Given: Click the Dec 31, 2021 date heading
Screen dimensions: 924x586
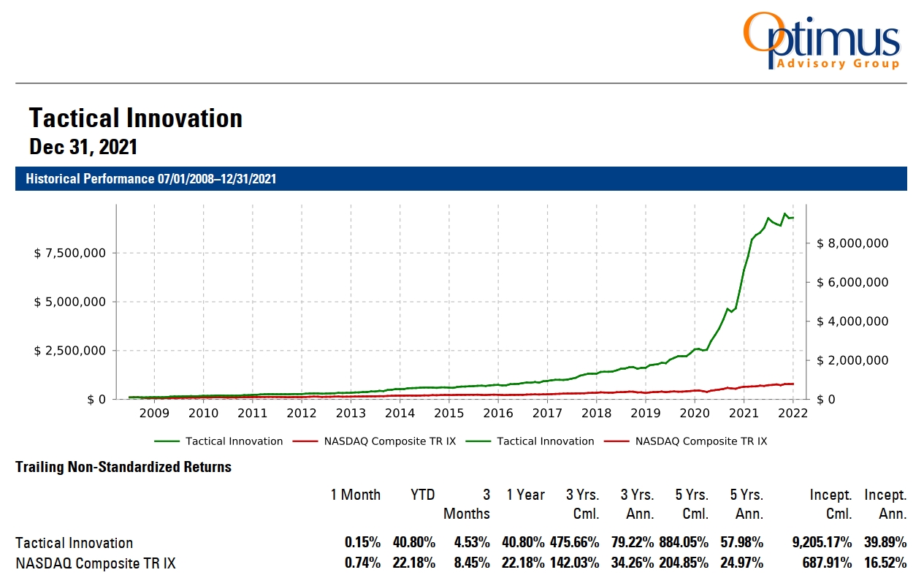Looking at the screenshot, I should (x=83, y=147).
